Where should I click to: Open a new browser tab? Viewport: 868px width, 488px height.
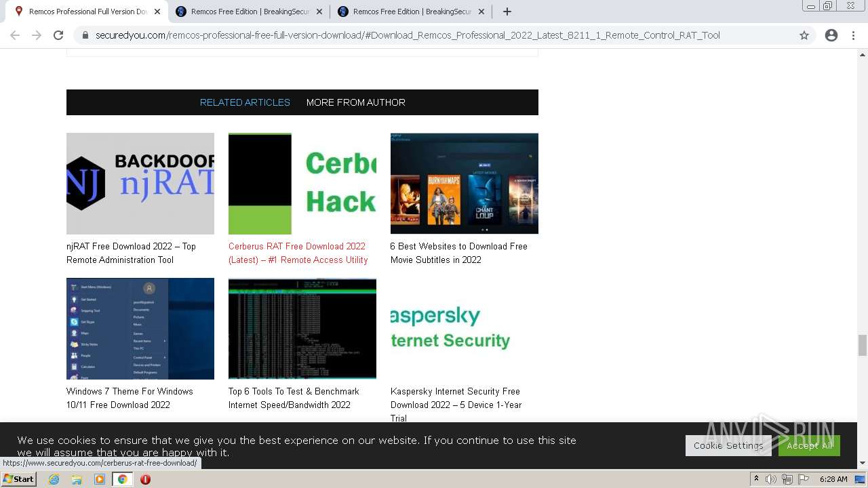click(x=507, y=12)
